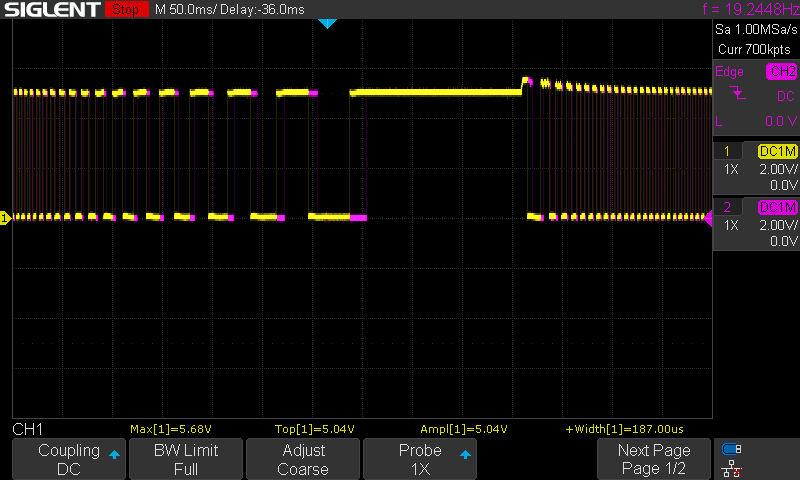Click the SIGLENT logo
Image resolution: width=800 pixels, height=480 pixels.
[x=52, y=9]
